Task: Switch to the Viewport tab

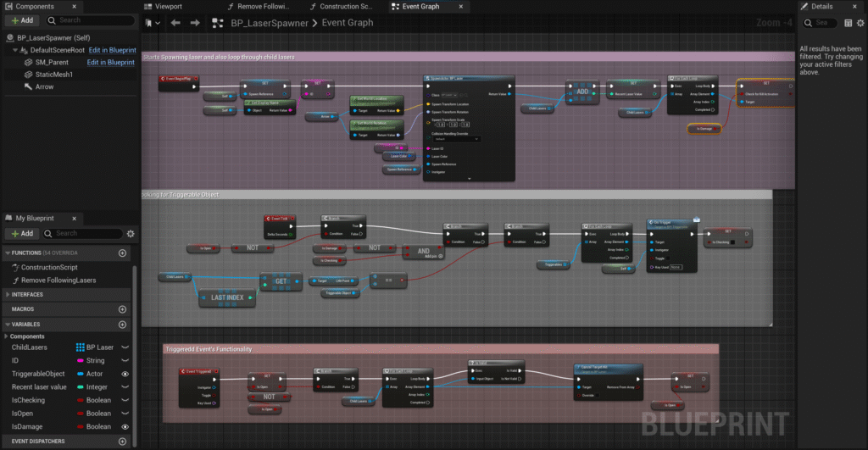Action: coord(164,7)
